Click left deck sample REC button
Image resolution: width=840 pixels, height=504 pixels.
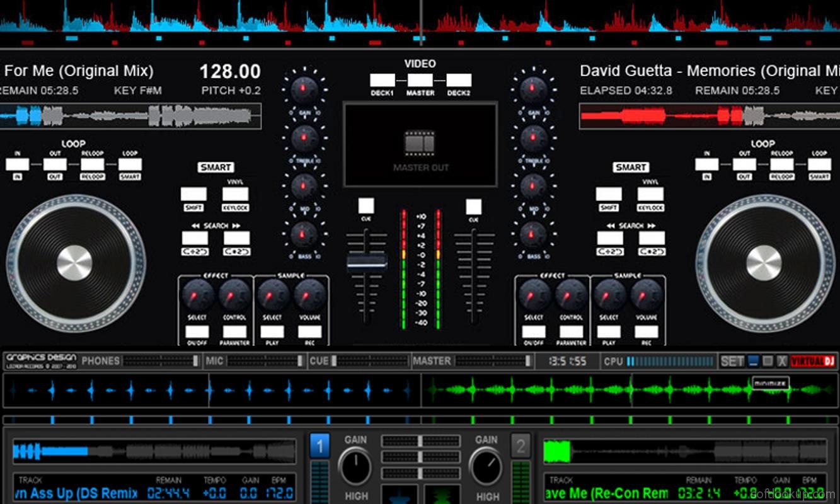pyautogui.click(x=310, y=331)
